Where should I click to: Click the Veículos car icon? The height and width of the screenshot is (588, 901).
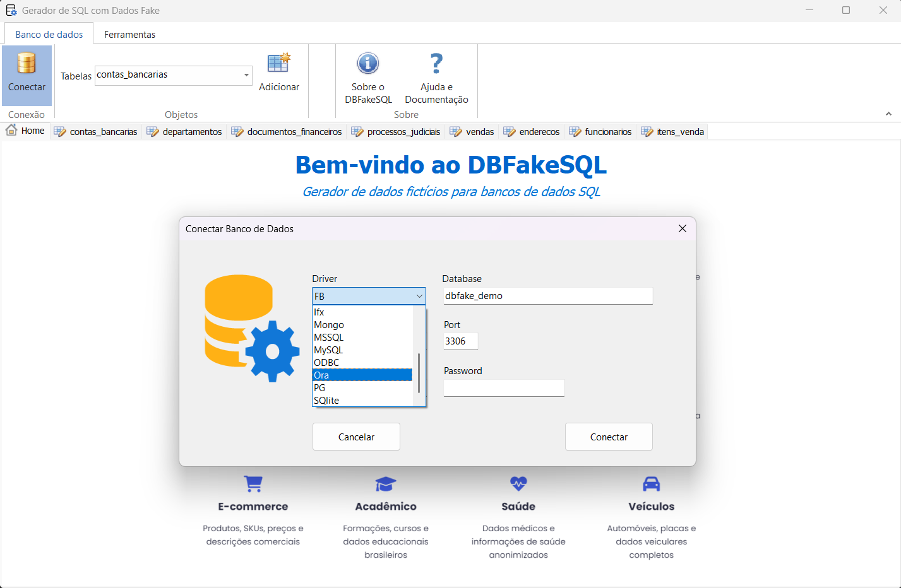coord(651,484)
